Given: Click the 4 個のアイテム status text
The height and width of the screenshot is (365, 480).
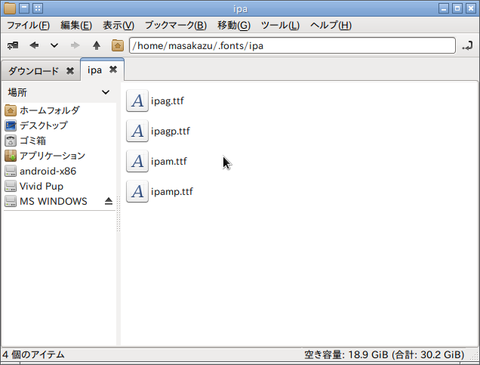Looking at the screenshot, I should pos(33,355).
